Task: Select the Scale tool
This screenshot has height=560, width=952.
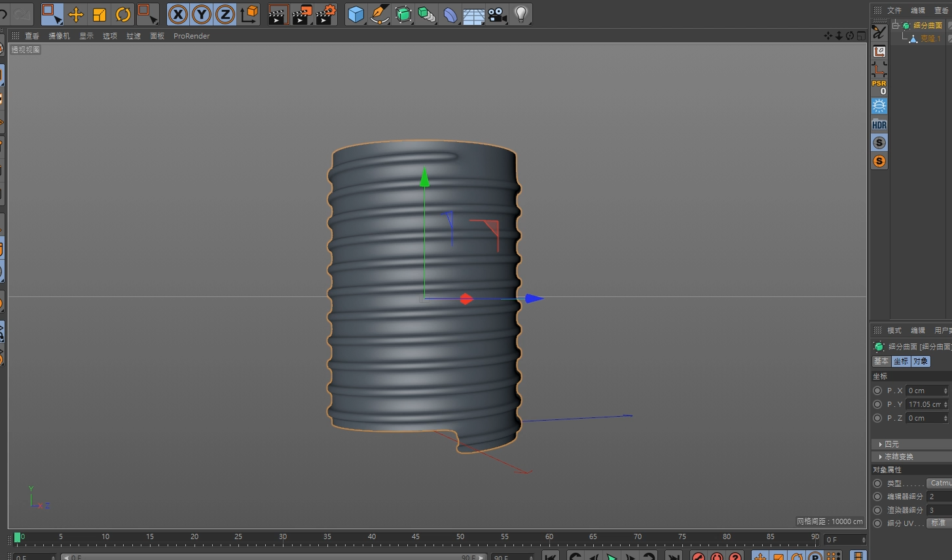Action: 100,14
